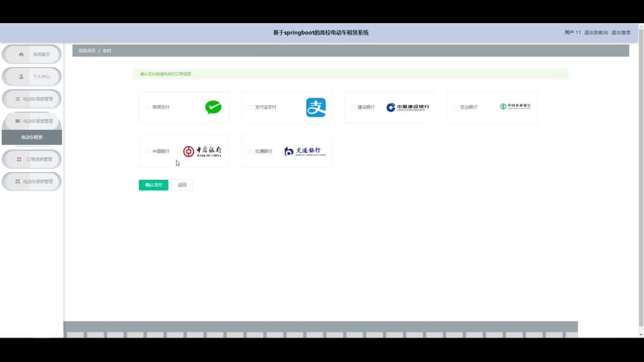Screen dimensions: 644x362
Task: Select the 农业银行 radio button
Action: pyautogui.click(x=455, y=107)
